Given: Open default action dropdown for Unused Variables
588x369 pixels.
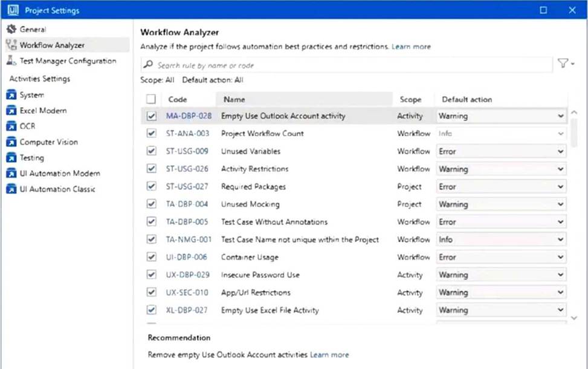Looking at the screenshot, I should [x=501, y=151].
